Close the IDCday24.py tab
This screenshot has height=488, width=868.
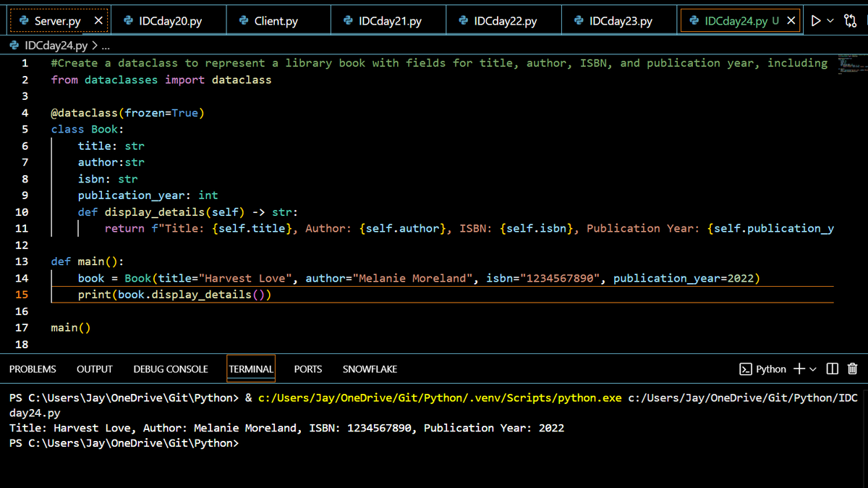(x=791, y=21)
